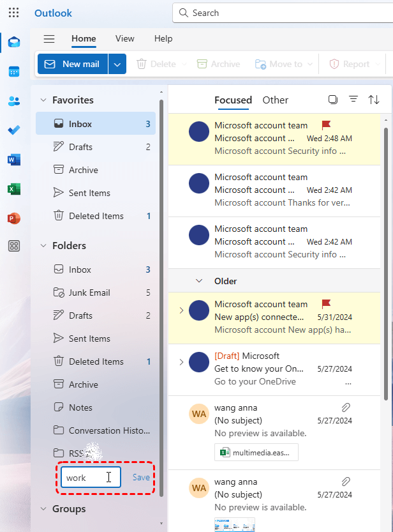Open the Delete options dropdown arrow
Viewport: 393px width, 532px height.
coord(184,64)
